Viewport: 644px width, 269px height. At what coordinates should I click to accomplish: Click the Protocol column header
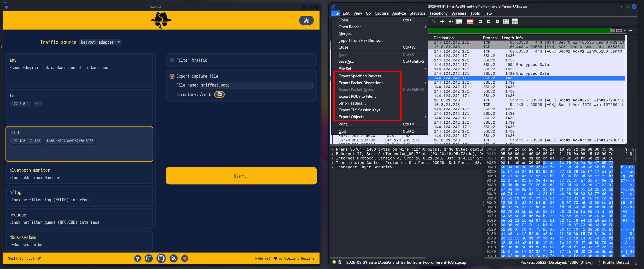491,38
